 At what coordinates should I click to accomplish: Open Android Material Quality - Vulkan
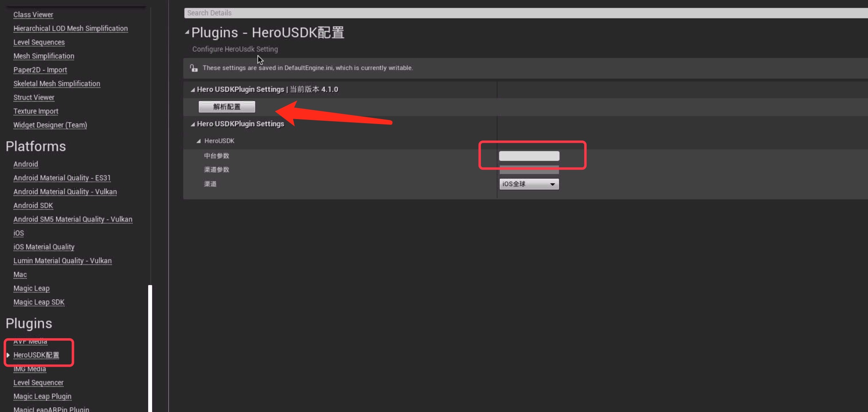[x=65, y=192]
